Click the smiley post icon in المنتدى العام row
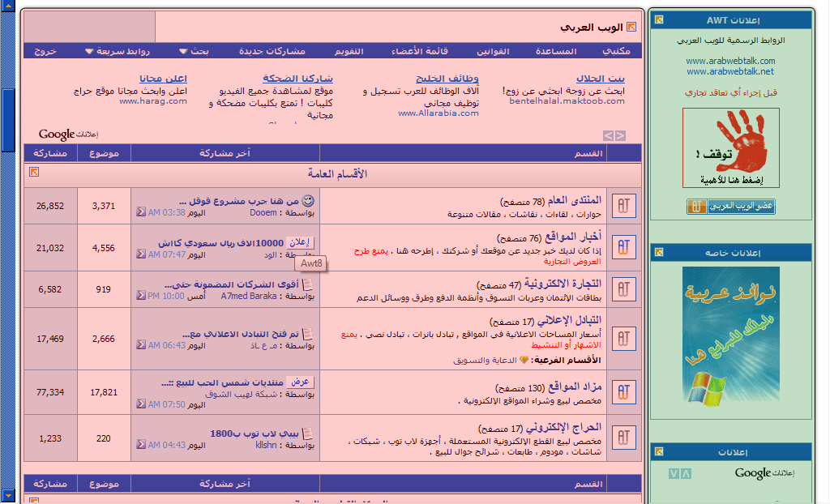Screen dimensions: 830x504 [x=308, y=201]
